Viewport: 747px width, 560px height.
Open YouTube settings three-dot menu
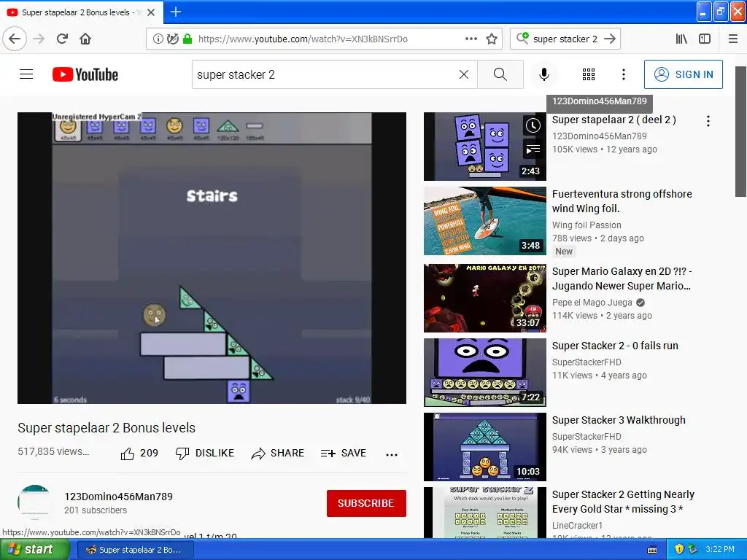tap(623, 74)
